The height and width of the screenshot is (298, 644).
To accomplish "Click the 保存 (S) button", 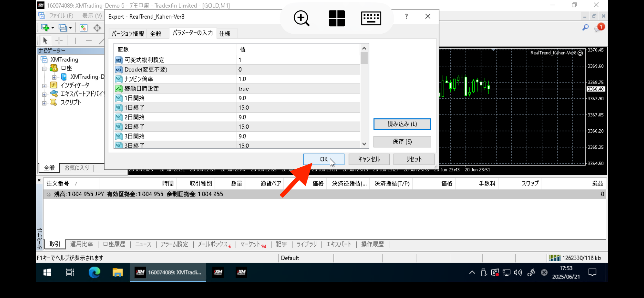I will click(402, 142).
